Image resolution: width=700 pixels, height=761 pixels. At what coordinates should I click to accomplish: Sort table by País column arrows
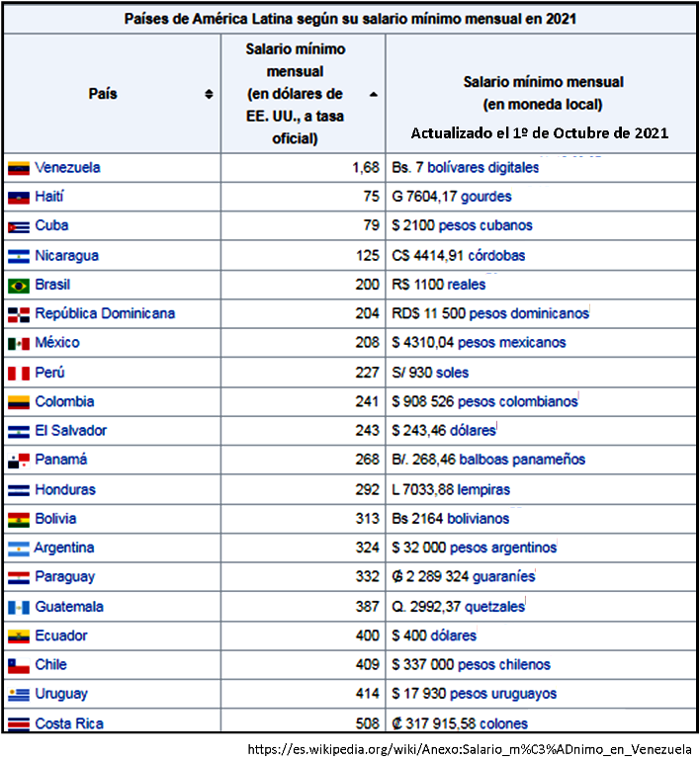(209, 95)
